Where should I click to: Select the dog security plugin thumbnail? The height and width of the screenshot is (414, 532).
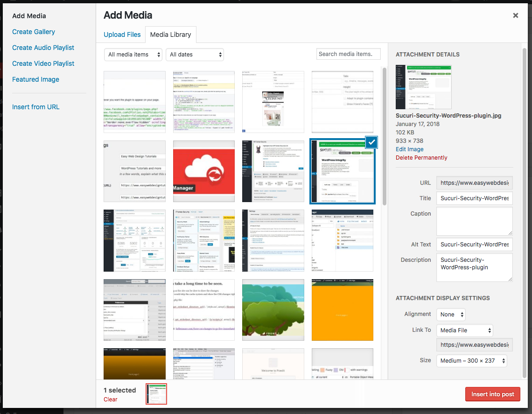273,171
